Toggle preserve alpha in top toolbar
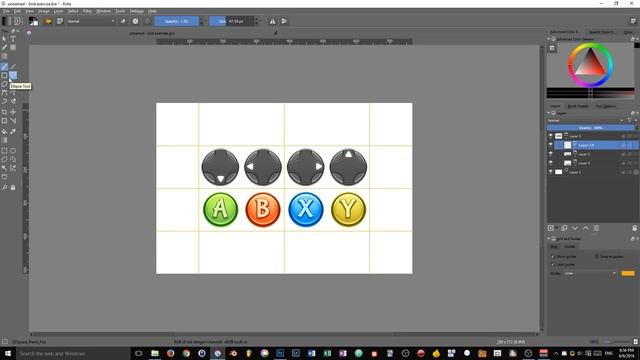This screenshot has width=640, height=360. point(136,21)
